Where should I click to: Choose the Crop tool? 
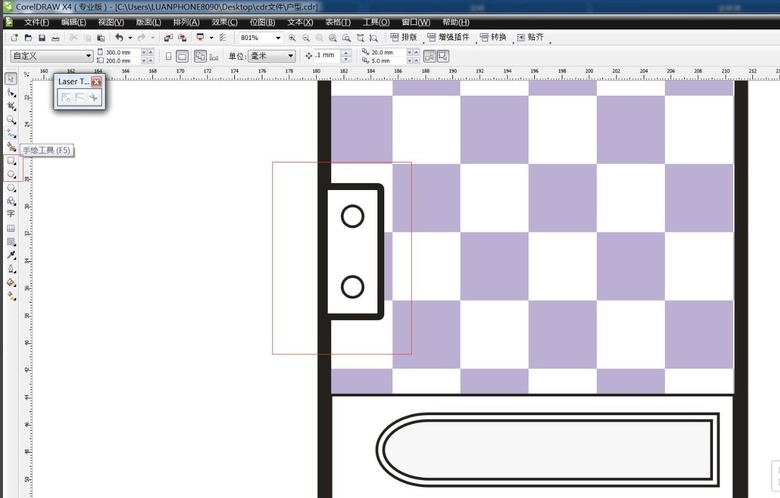(x=11, y=105)
